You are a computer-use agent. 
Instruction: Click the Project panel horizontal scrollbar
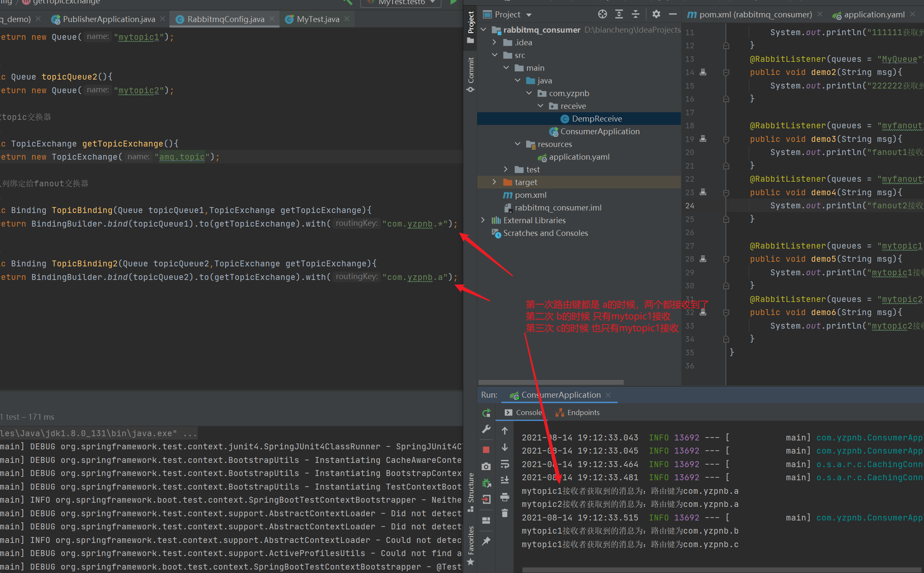551,382
